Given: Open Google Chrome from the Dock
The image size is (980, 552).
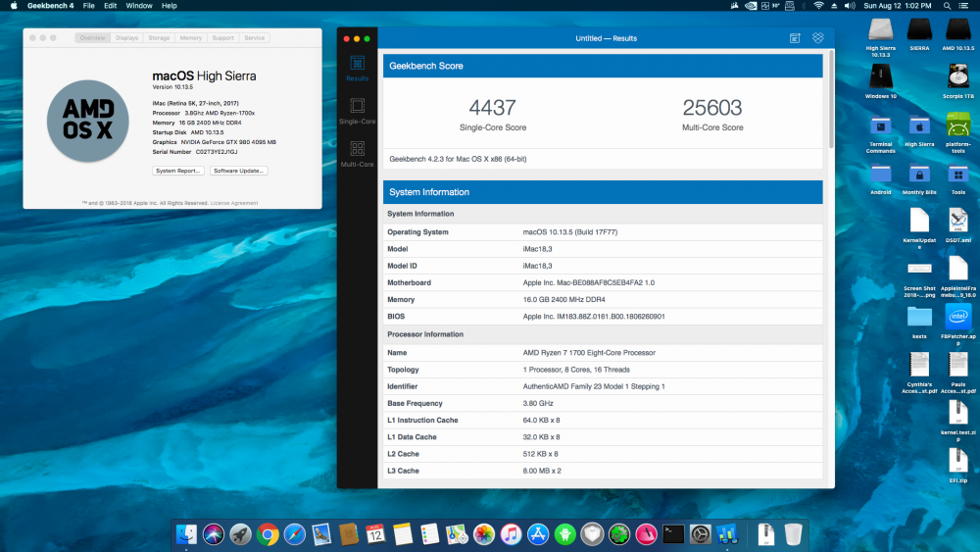Looking at the screenshot, I should coord(268,534).
